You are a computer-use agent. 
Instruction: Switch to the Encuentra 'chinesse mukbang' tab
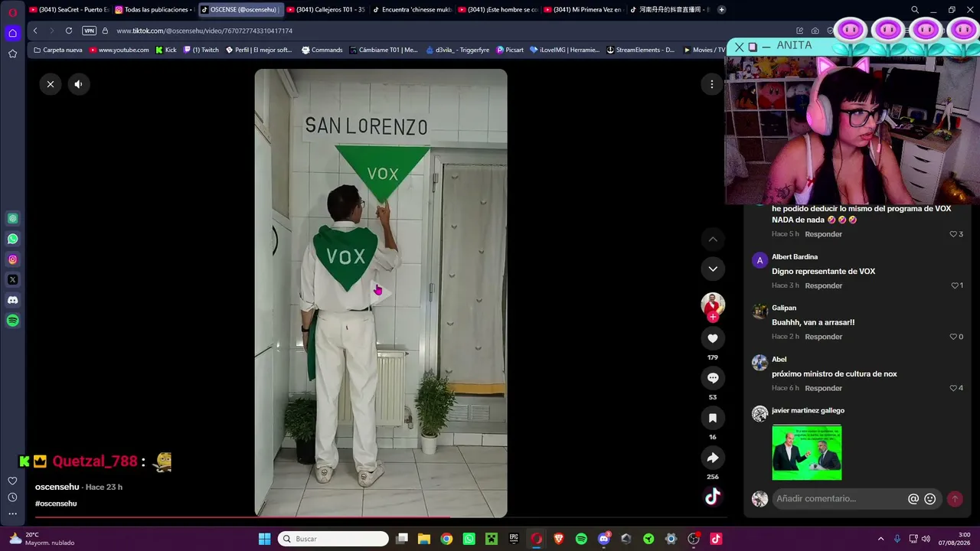(x=412, y=10)
